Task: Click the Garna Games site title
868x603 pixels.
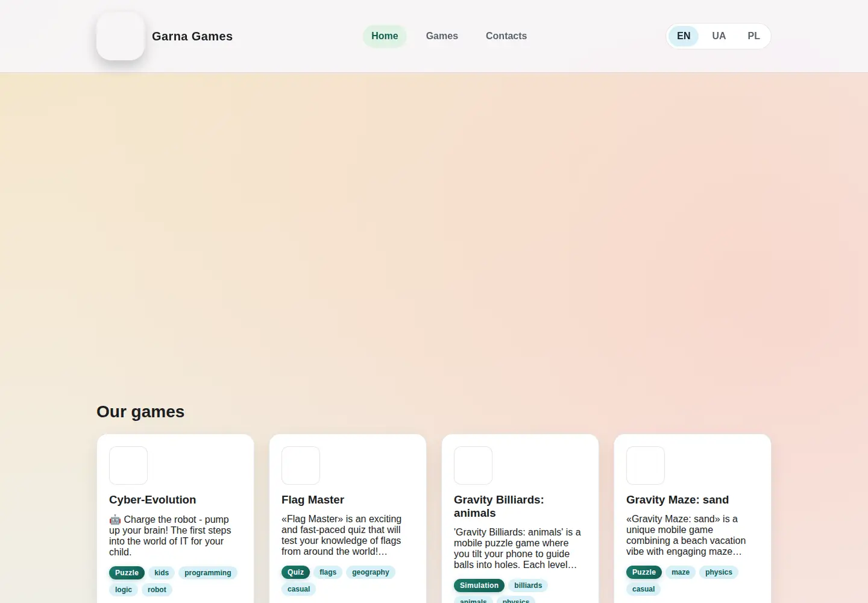Action: click(192, 36)
